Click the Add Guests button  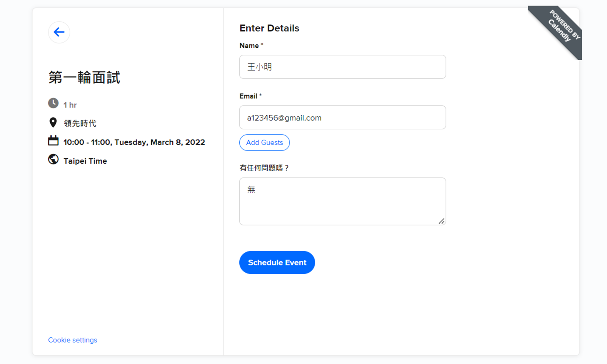pos(264,142)
